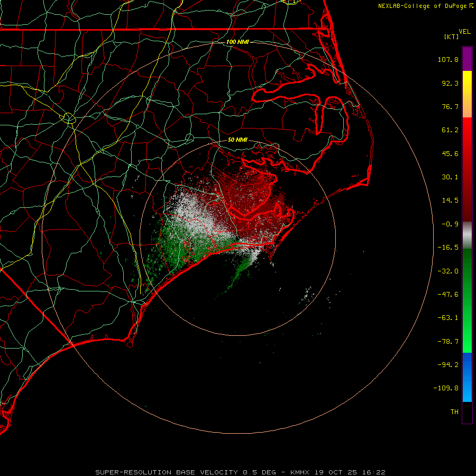Click the [KT] units label
Viewport: 476px width, 476px height.
click(451, 36)
